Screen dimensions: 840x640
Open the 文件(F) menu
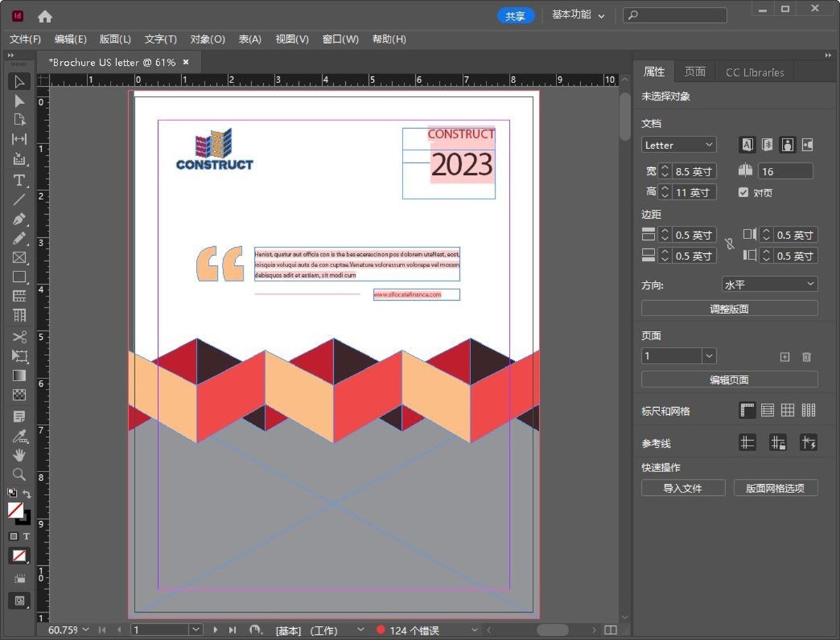tap(24, 39)
